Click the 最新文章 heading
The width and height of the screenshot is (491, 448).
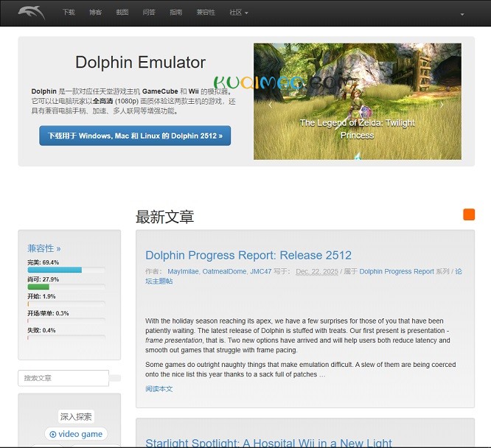(164, 217)
